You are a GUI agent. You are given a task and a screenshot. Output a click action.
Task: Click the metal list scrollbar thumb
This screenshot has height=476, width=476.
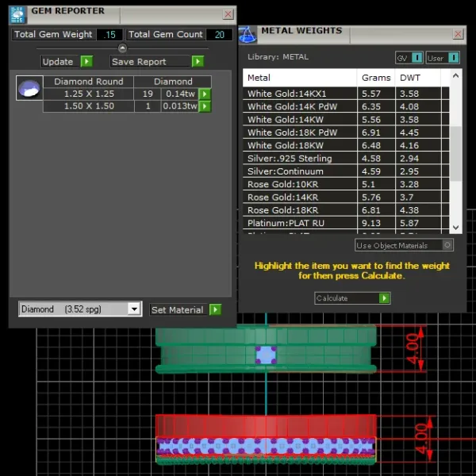tap(455, 153)
